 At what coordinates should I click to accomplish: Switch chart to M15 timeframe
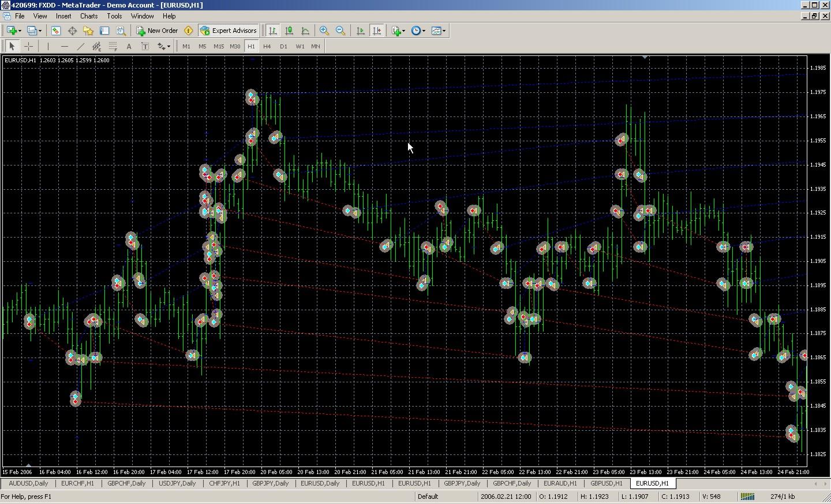(219, 46)
